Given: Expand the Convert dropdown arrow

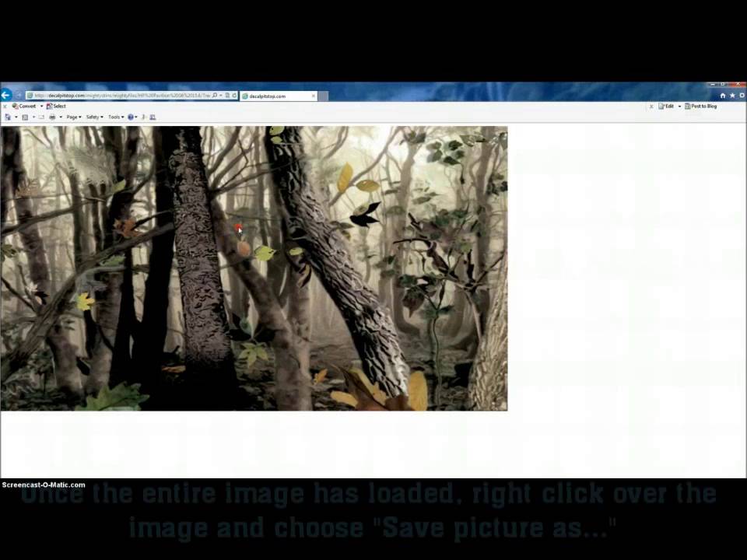Looking at the screenshot, I should point(40,107).
